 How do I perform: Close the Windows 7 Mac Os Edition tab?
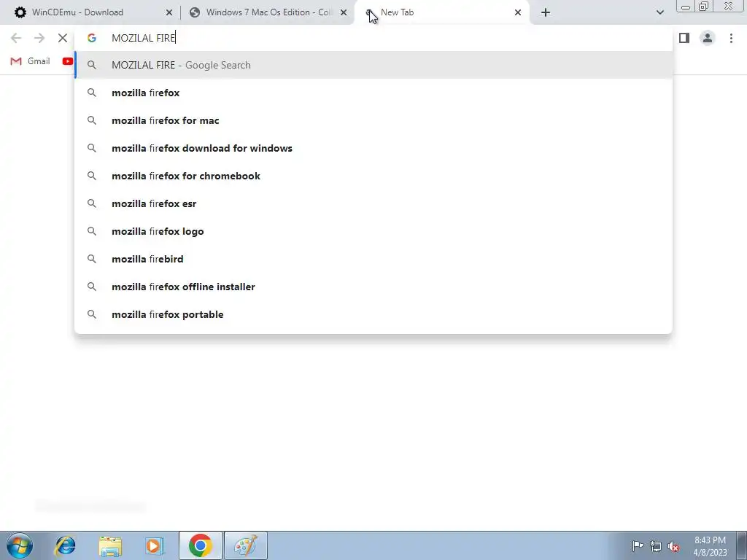pyautogui.click(x=344, y=12)
